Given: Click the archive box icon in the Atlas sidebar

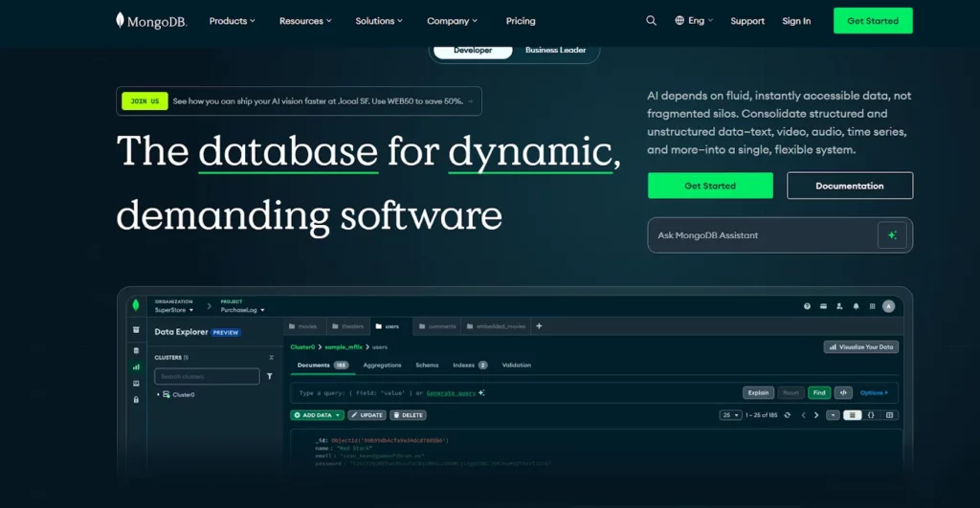Looking at the screenshot, I should click(x=136, y=330).
